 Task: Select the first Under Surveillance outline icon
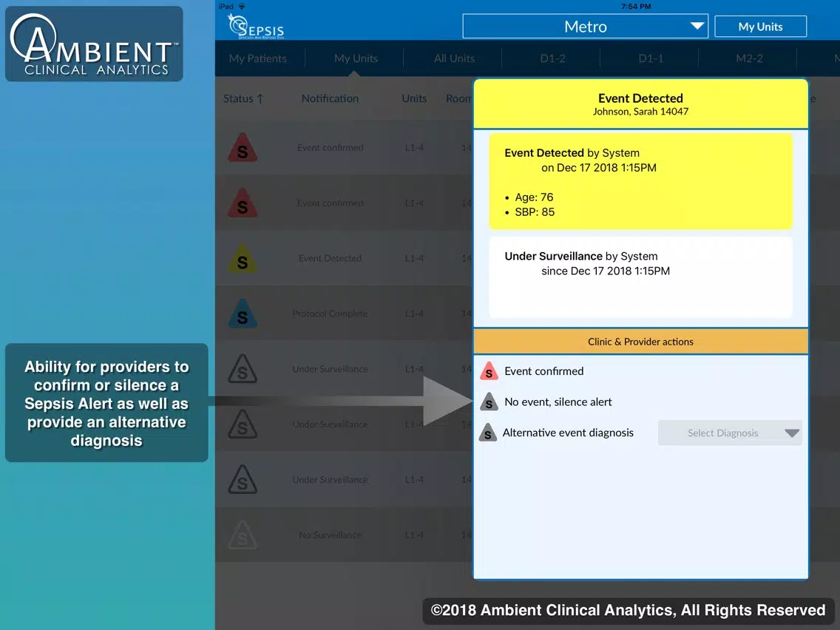pos(243,369)
